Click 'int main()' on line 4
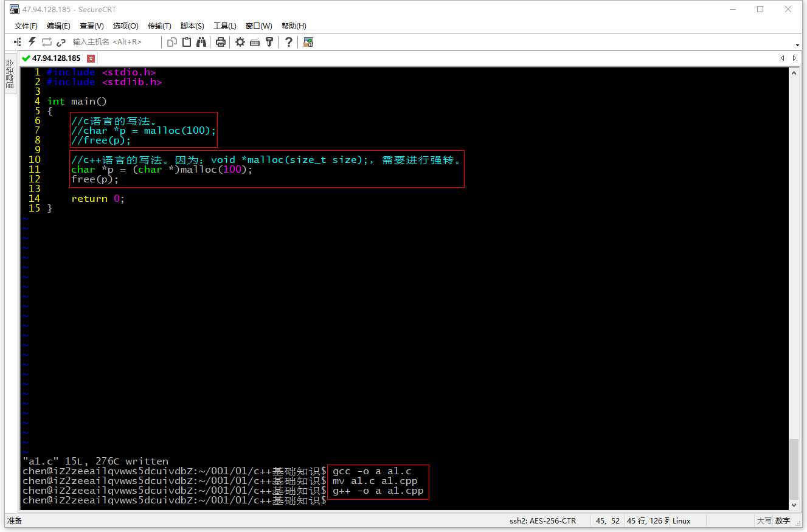The image size is (807, 532). 77,102
